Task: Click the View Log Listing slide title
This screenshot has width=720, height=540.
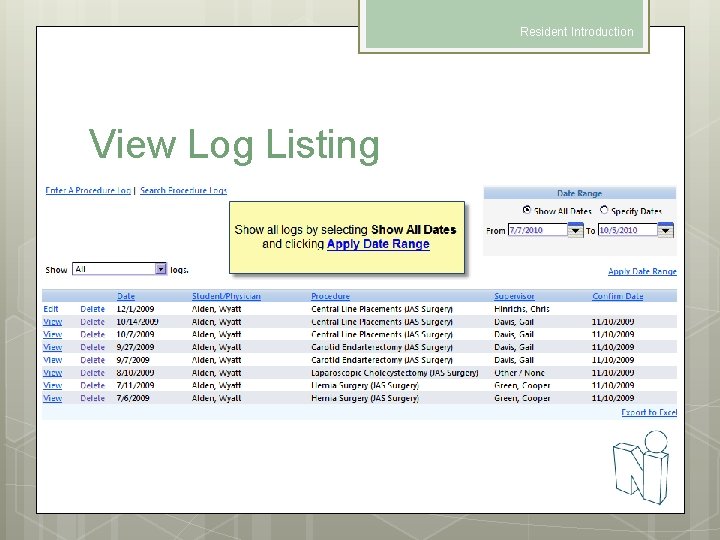Action: pyautogui.click(x=234, y=145)
